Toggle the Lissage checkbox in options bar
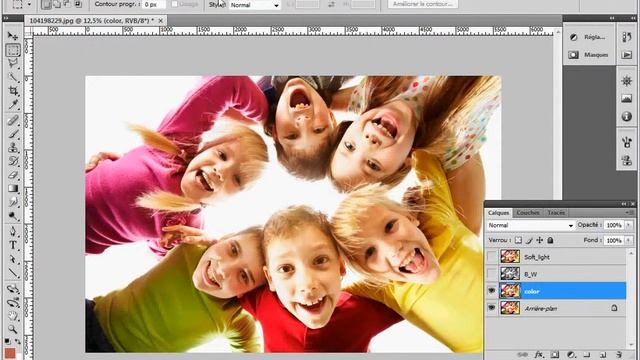This screenshot has width=640, height=360. click(175, 4)
